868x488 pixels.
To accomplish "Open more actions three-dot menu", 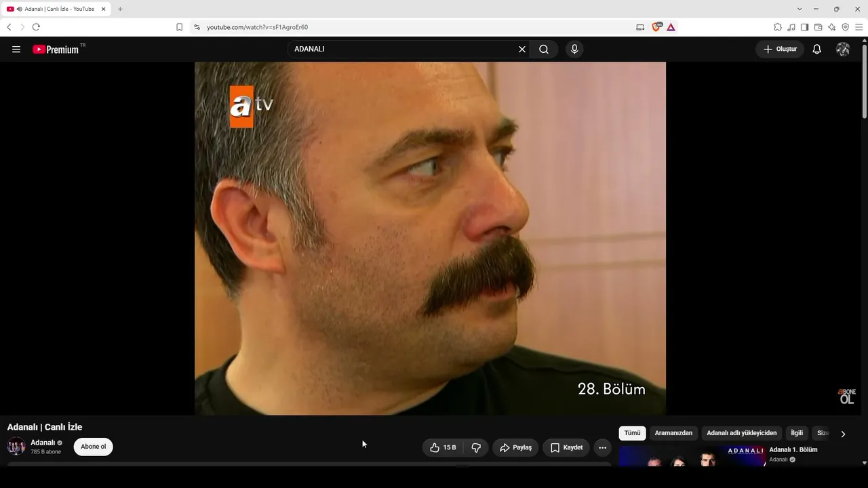I will (602, 447).
